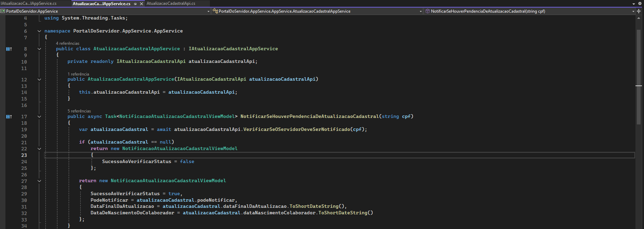Click the class icon beside PortalDoServidor.AppService.AppService.AtualizacaoCadastralAppService

click(x=215, y=11)
